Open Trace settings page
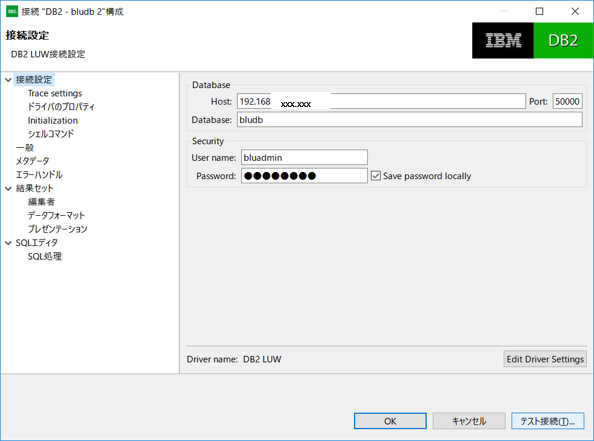Image resolution: width=594 pixels, height=441 pixels. point(55,93)
